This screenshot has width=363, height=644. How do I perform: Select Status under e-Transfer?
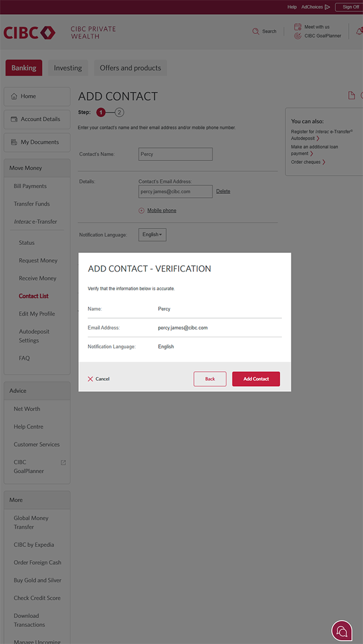pyautogui.click(x=27, y=243)
